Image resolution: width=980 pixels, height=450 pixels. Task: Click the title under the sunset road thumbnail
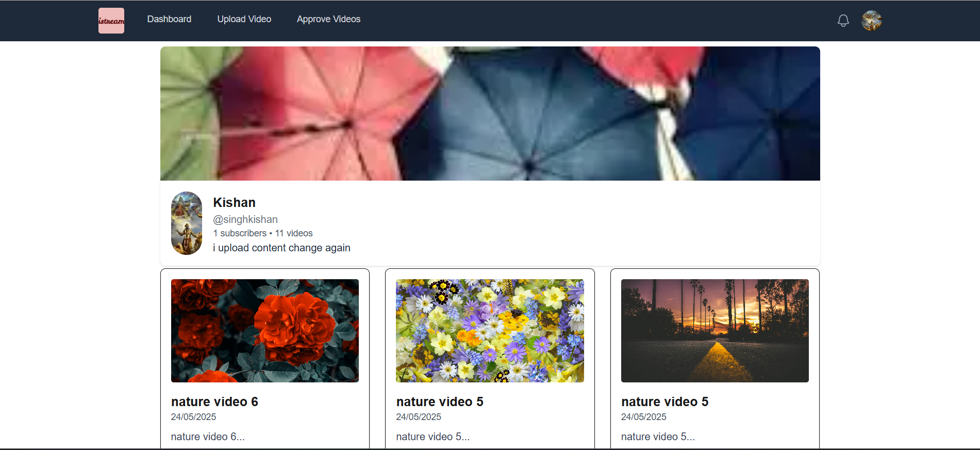[x=665, y=401]
